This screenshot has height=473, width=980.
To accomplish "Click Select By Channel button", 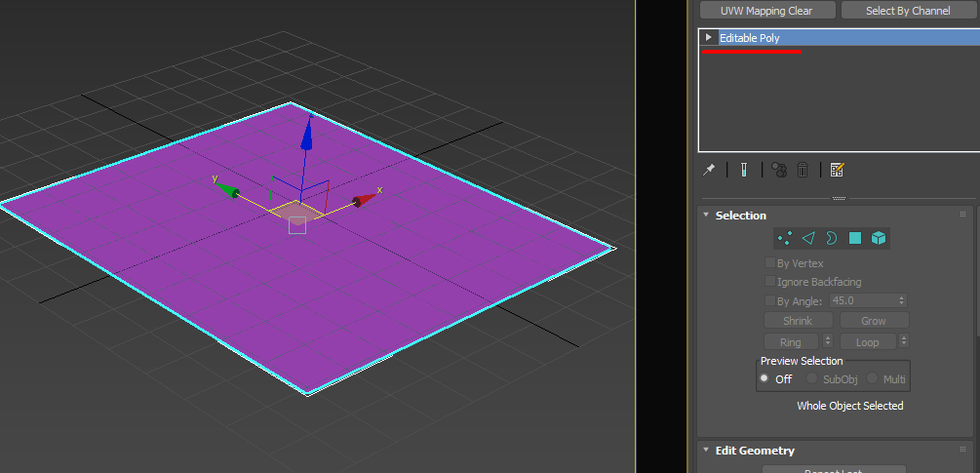I will click(x=908, y=11).
